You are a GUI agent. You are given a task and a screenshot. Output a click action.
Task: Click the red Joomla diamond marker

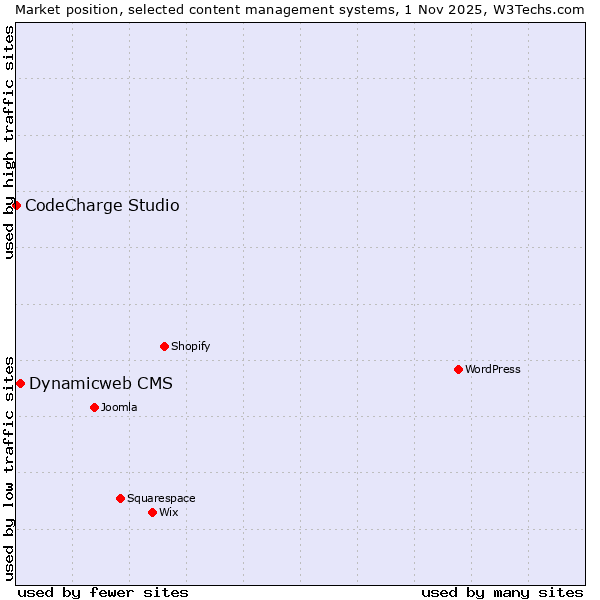tap(95, 407)
